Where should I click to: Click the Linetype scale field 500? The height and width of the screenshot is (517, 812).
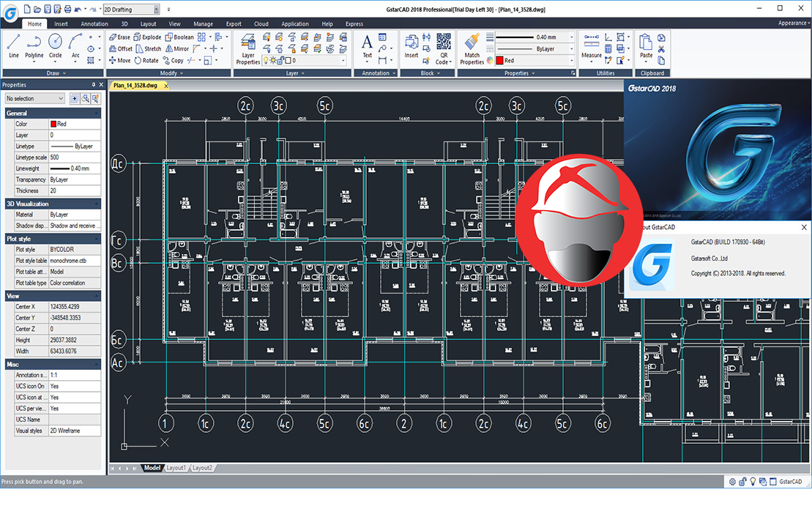click(x=75, y=157)
